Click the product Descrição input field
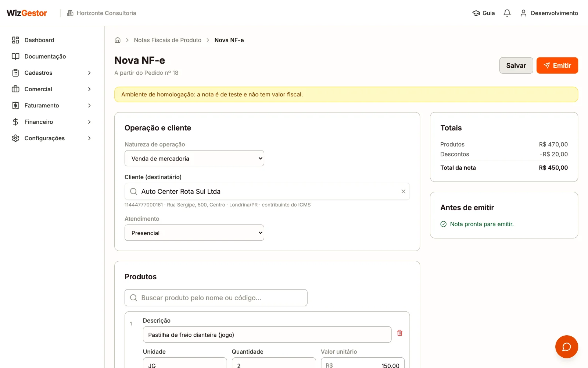Image resolution: width=588 pixels, height=368 pixels. (x=267, y=335)
